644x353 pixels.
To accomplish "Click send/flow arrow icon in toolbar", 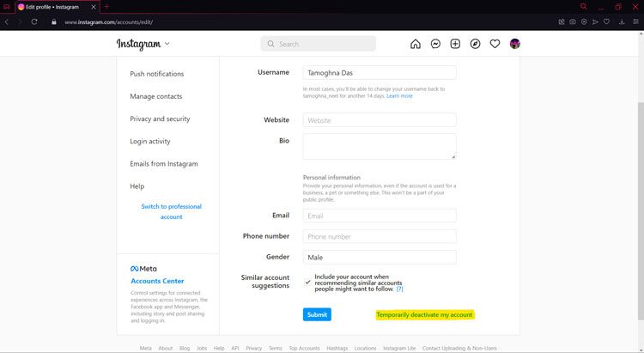I will click(595, 21).
